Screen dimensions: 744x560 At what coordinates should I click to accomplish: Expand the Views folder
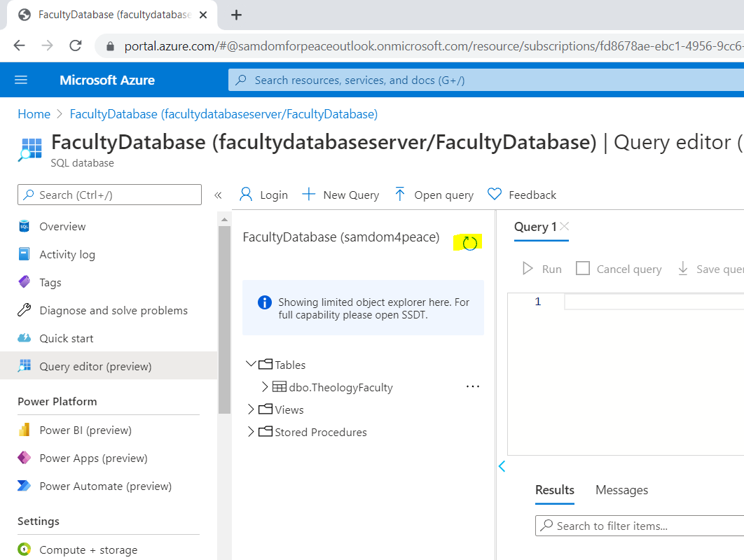[251, 409]
